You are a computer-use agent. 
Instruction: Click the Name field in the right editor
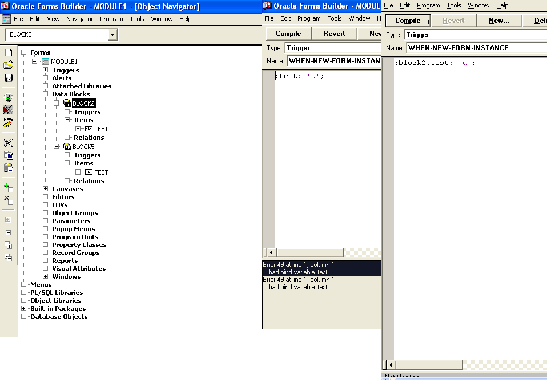tap(477, 48)
